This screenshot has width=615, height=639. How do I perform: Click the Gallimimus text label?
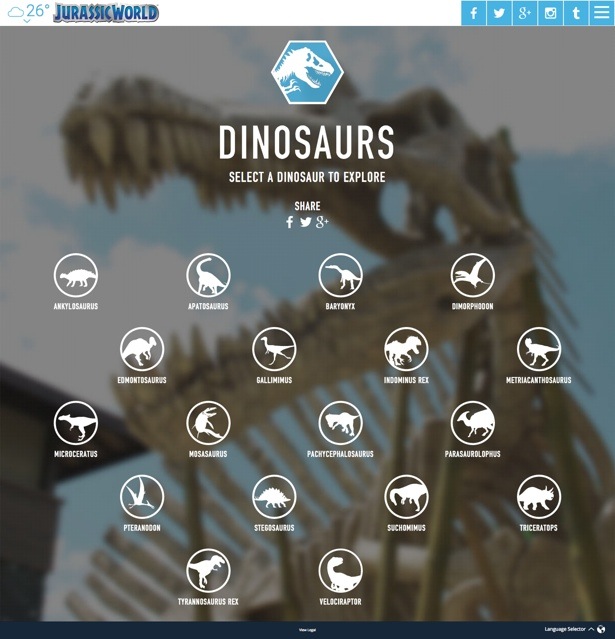pyautogui.click(x=274, y=380)
